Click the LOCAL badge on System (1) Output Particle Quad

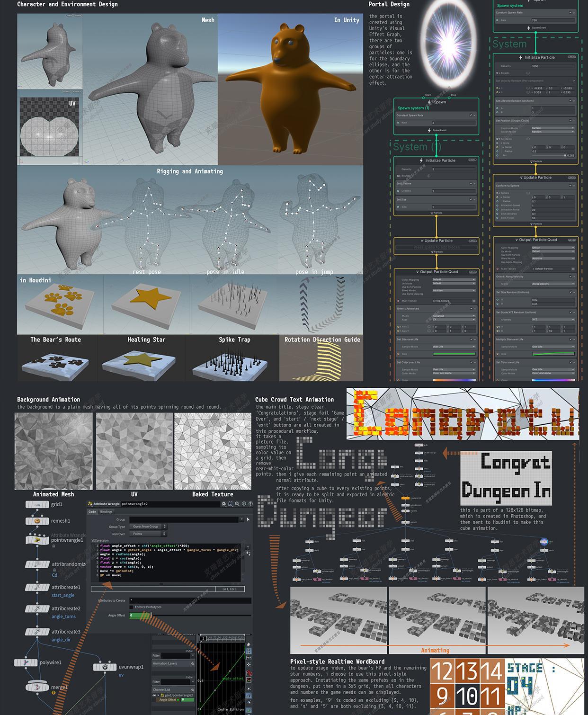tap(472, 272)
